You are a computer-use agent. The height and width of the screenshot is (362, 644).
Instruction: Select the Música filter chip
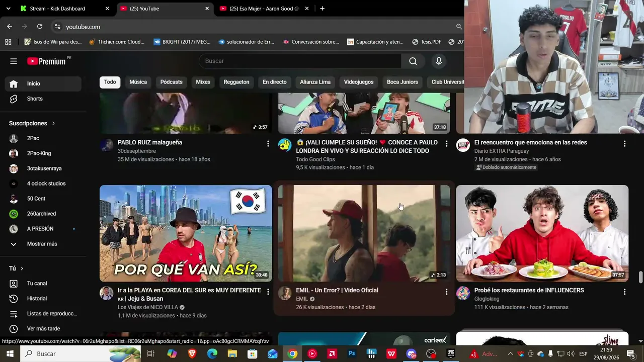(138, 82)
